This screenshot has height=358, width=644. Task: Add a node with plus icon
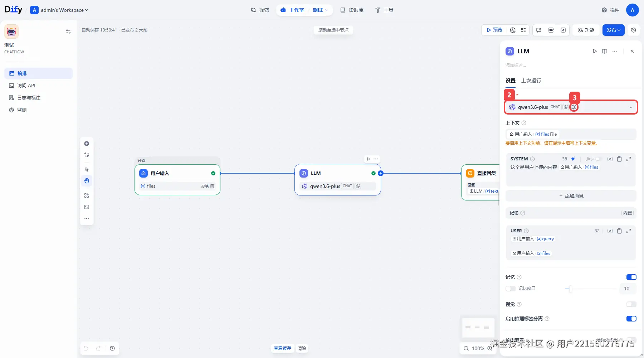(x=87, y=144)
